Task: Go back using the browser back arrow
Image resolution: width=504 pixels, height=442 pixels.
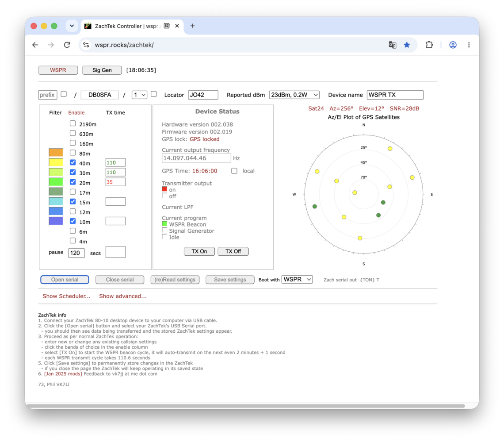Action: pyautogui.click(x=35, y=45)
